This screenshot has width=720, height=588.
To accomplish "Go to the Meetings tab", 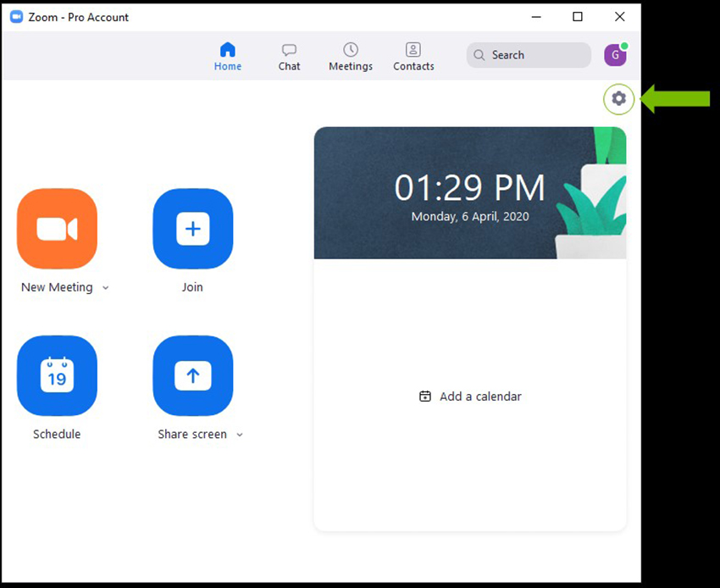I will click(351, 57).
